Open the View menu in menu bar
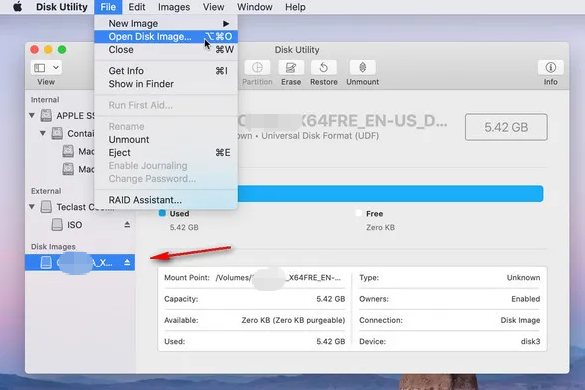The image size is (585, 390). (213, 7)
